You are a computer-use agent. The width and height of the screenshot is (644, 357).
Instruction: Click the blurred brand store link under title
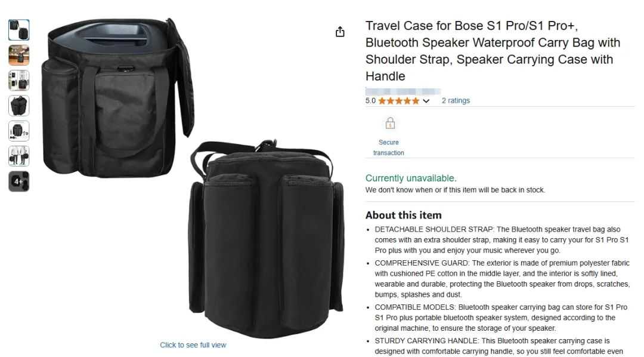coord(403,91)
